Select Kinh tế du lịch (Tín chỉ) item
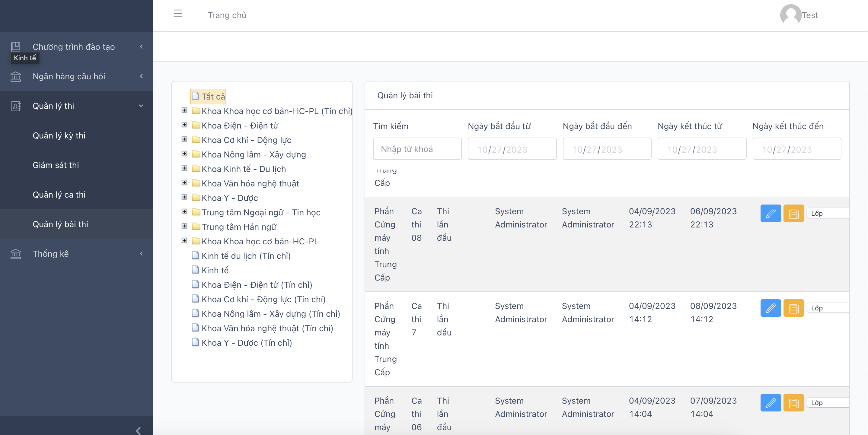This screenshot has height=435, width=868. (x=246, y=256)
